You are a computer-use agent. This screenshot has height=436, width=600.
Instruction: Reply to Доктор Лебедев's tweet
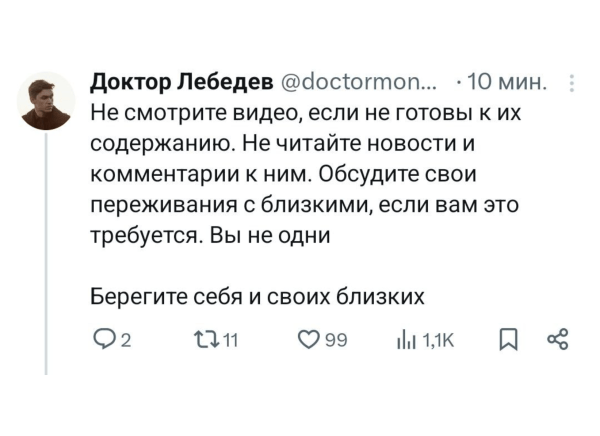102,343
